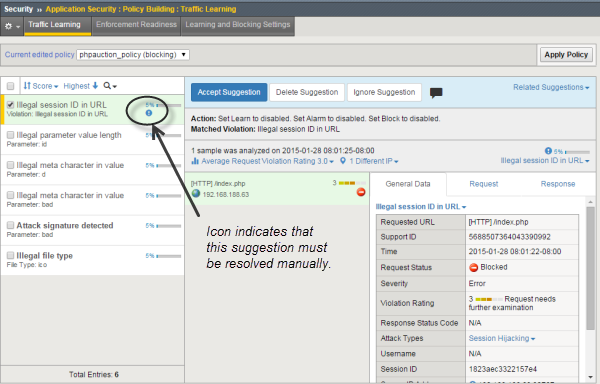
Task: Click the score bar on Illegal file type row
Action: point(169,256)
